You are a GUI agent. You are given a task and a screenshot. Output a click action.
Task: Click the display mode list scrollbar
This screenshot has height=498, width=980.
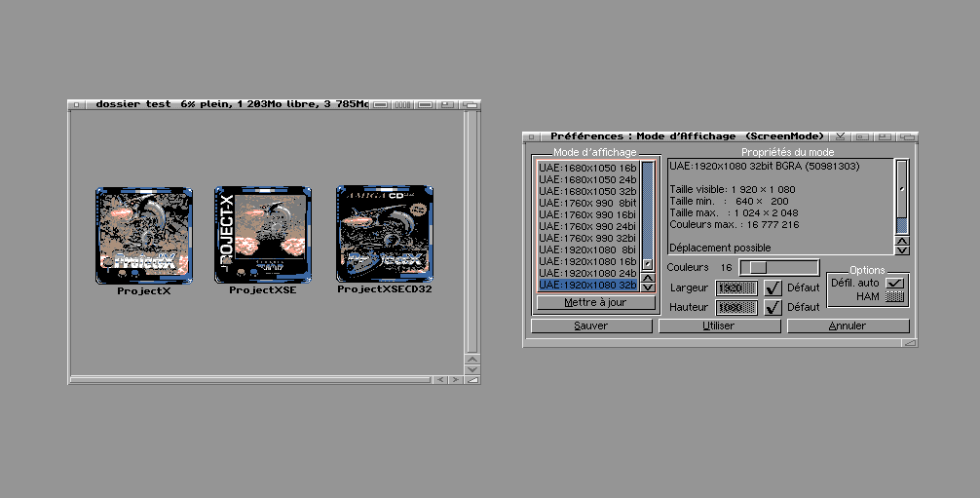click(x=648, y=215)
